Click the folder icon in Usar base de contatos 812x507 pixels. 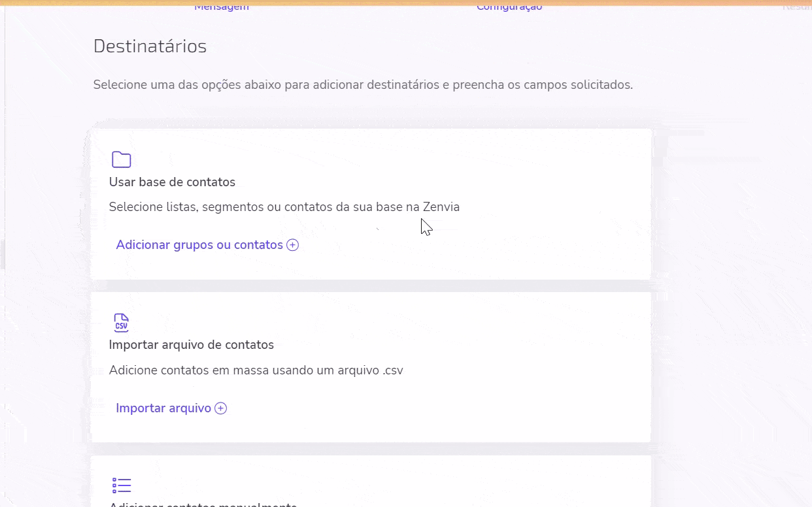(122, 159)
